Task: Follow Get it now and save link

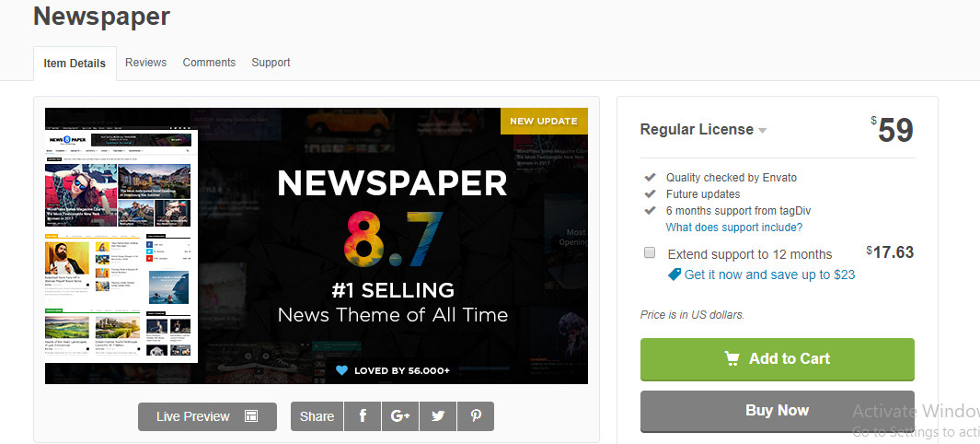Action: click(769, 275)
